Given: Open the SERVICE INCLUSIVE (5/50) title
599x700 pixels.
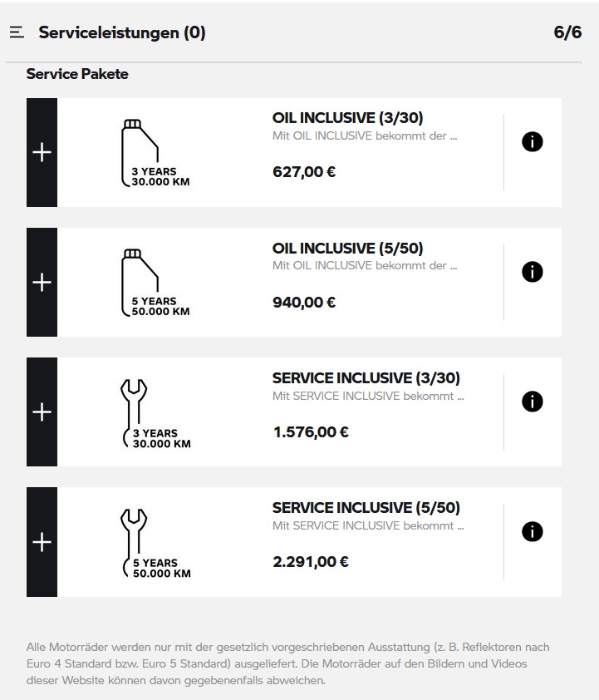Looking at the screenshot, I should click(x=366, y=507).
